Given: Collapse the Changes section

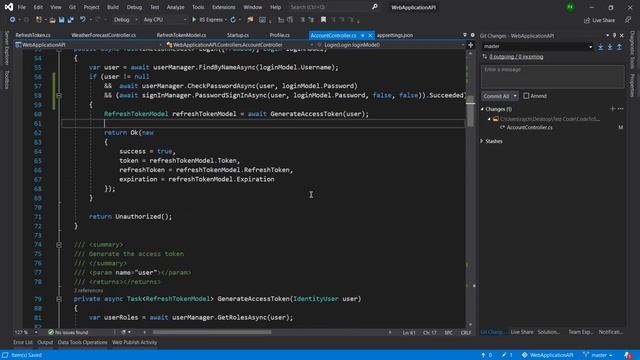Looking at the screenshot, I should pyautogui.click(x=482, y=109).
